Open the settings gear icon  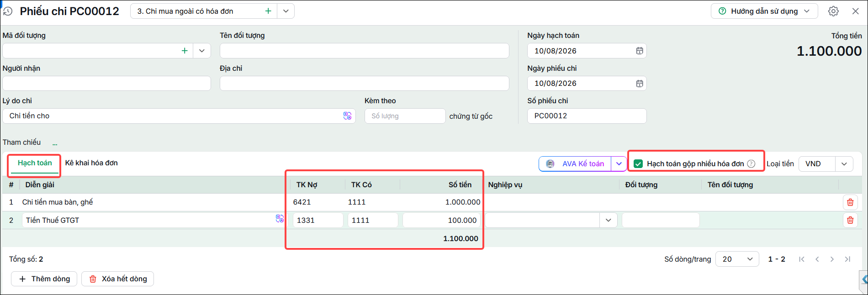tap(833, 11)
